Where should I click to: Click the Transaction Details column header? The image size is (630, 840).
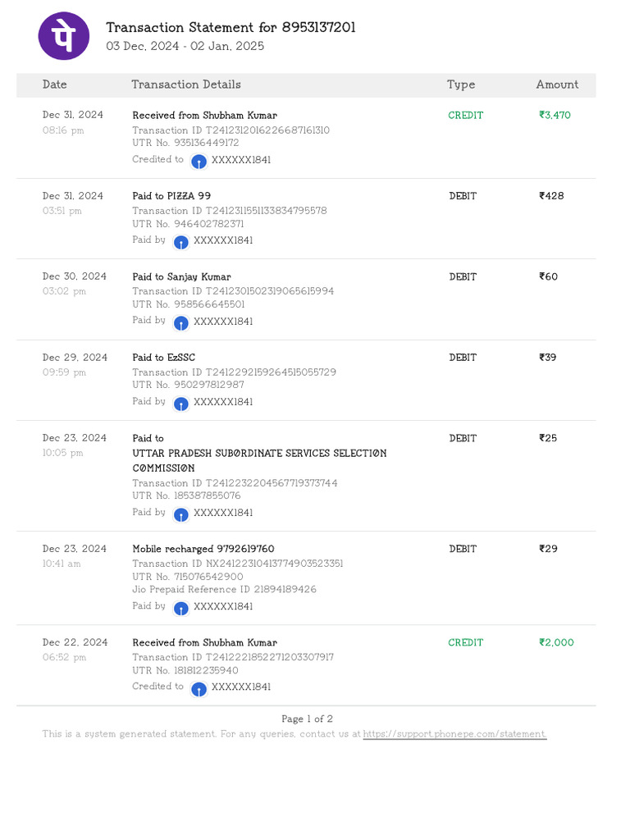[186, 84]
